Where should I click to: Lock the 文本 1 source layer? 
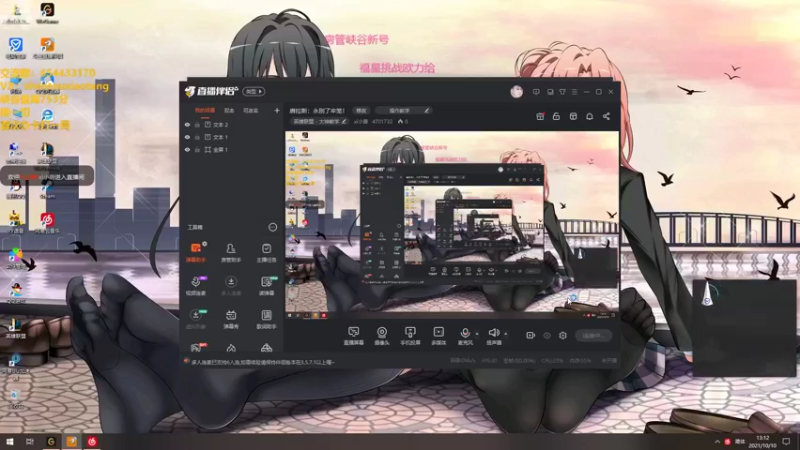tap(197, 137)
